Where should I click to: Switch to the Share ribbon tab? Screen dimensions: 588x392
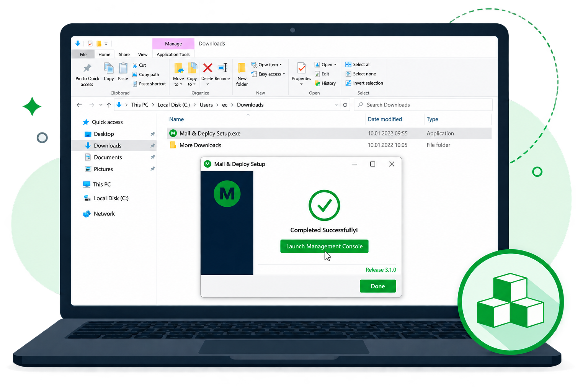coord(124,54)
